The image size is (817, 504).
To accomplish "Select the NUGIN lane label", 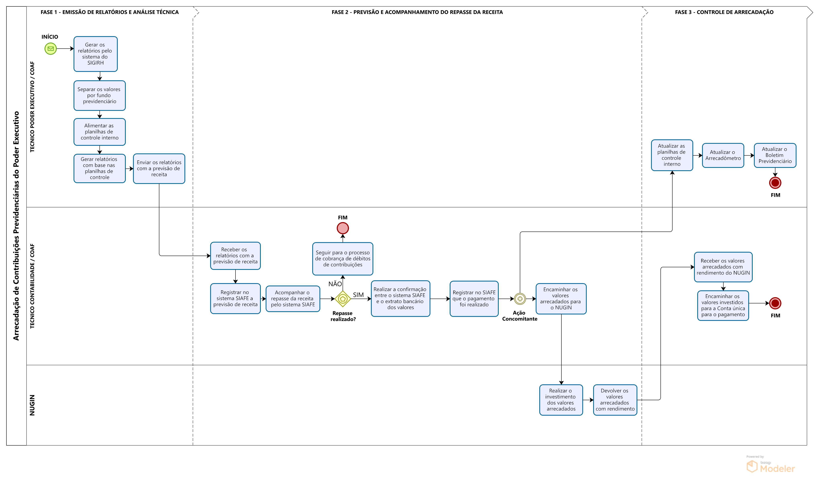I will [32, 405].
